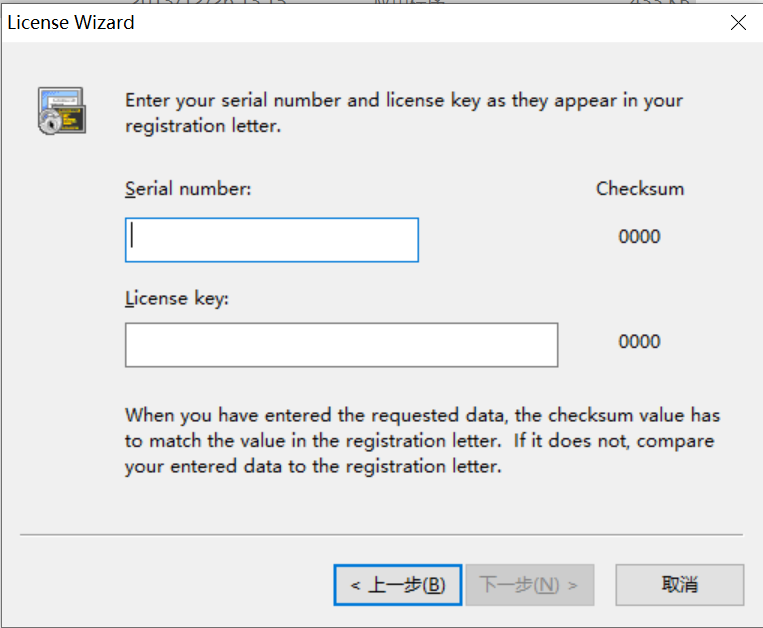Click inside the License key text box

point(341,345)
